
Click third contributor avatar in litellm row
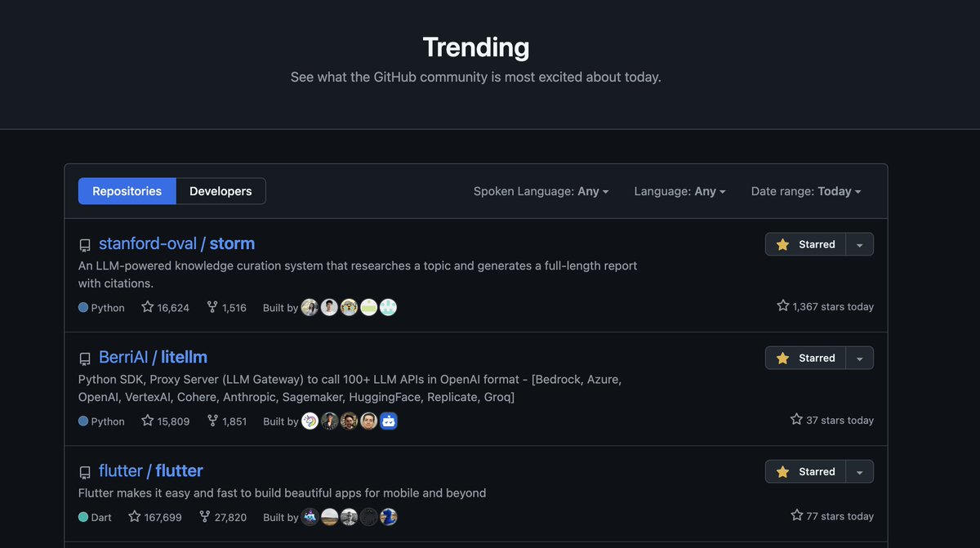pyautogui.click(x=349, y=421)
